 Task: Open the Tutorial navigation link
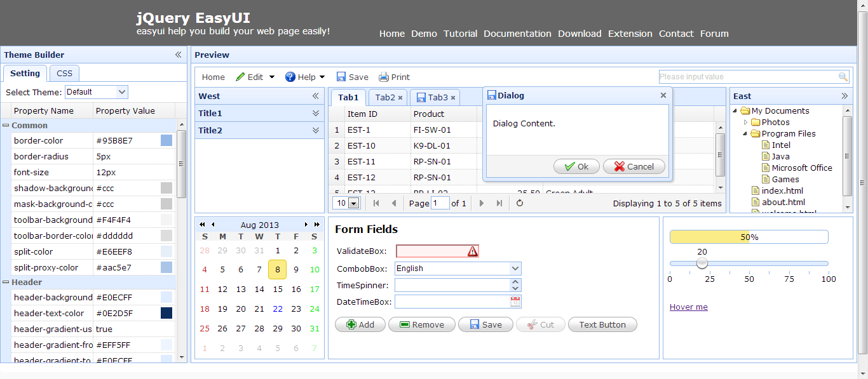[x=461, y=34]
